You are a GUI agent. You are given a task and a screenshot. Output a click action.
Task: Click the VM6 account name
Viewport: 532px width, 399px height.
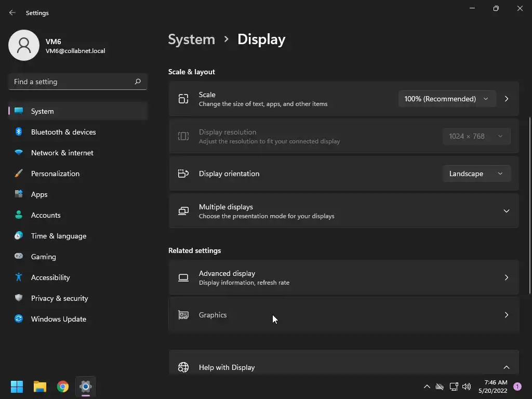coord(54,42)
